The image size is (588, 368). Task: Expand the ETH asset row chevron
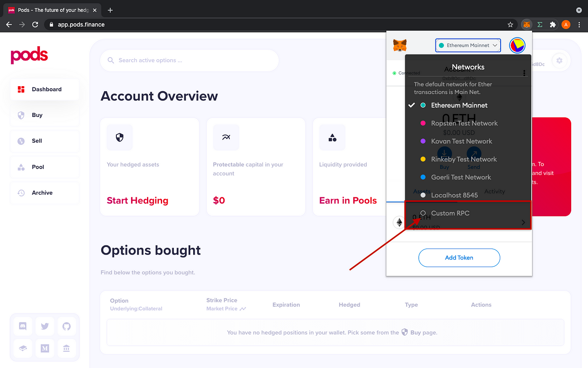(523, 222)
